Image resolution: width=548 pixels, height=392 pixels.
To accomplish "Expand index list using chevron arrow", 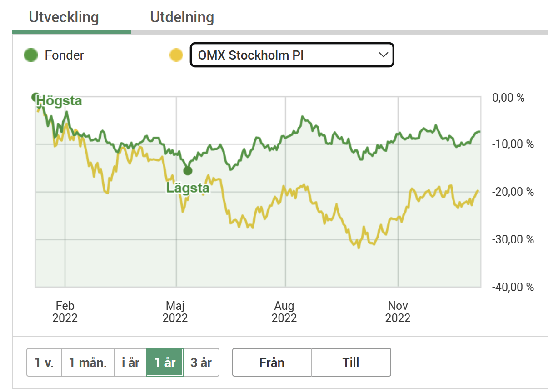I will point(383,55).
